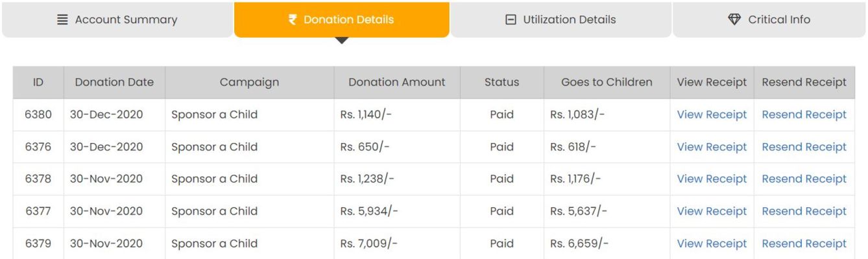Open View Receipt for donation 6378
The width and height of the screenshot is (868, 259).
click(x=712, y=179)
